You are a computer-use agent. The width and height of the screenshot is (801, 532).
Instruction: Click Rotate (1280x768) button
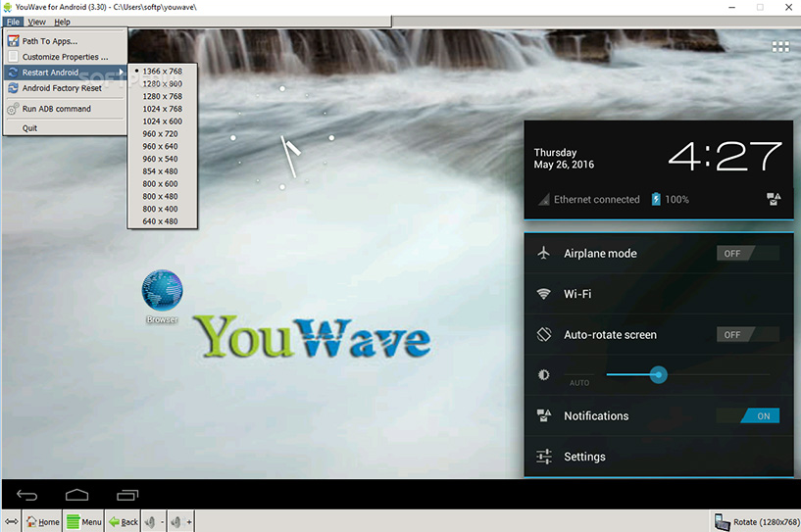[756, 522]
